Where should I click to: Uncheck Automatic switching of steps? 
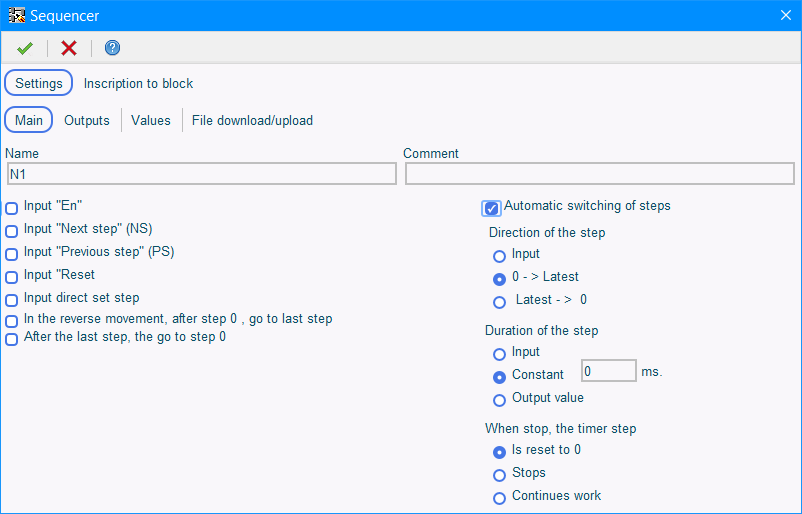point(491,208)
